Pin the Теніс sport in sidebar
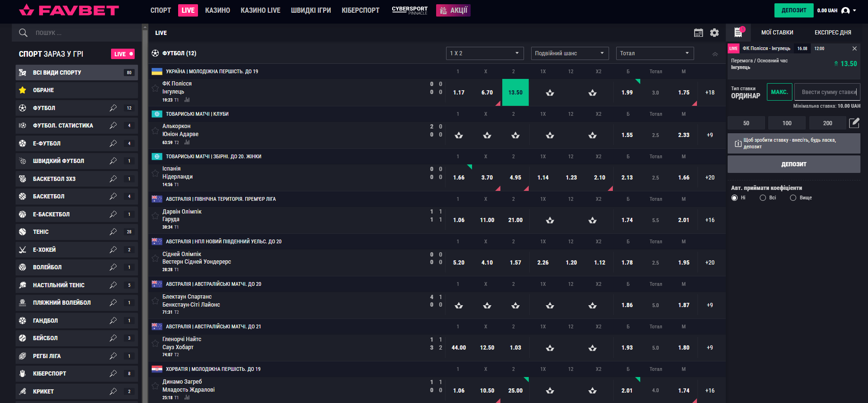 point(113,232)
